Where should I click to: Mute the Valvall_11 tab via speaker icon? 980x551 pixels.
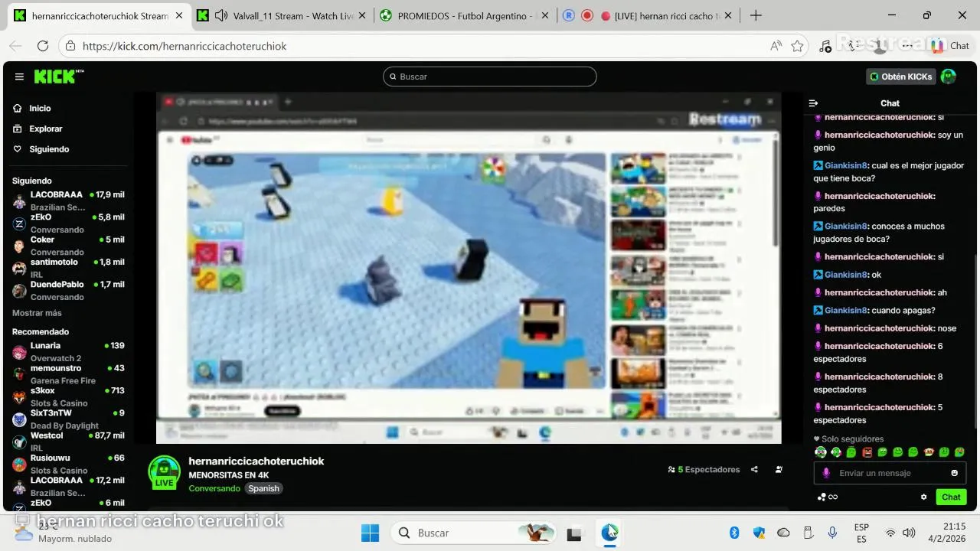coord(221,15)
